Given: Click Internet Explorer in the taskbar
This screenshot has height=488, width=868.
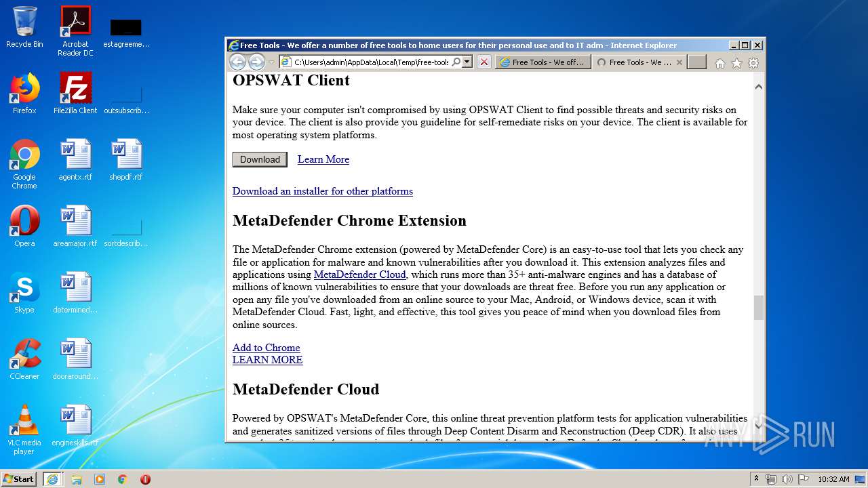Looking at the screenshot, I should pyautogui.click(x=53, y=479).
